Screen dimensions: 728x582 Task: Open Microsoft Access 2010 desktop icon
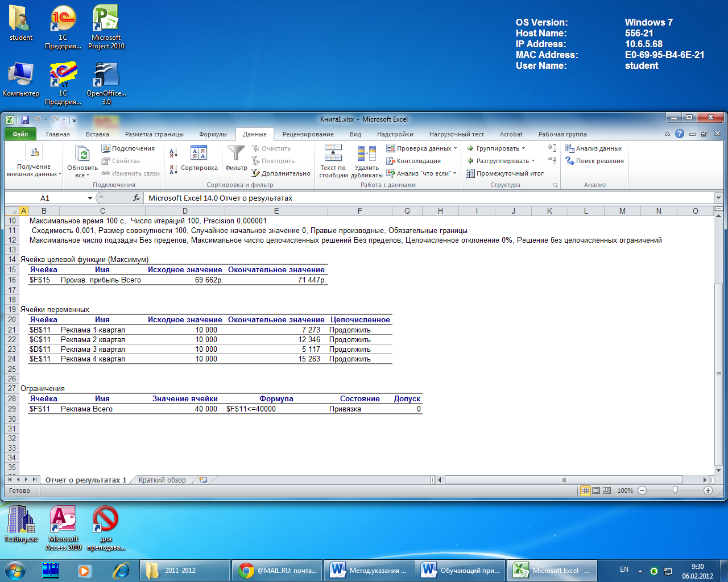(63, 528)
